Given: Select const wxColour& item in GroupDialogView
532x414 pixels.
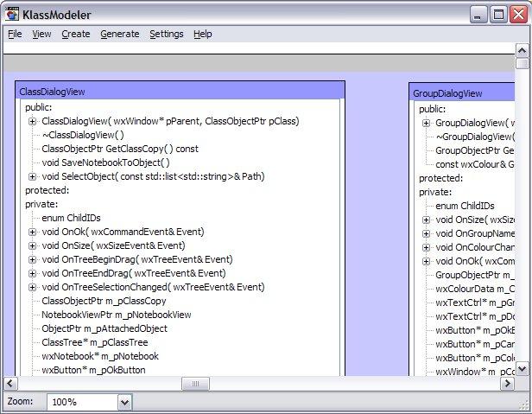Looking at the screenshot, I should 475,164.
